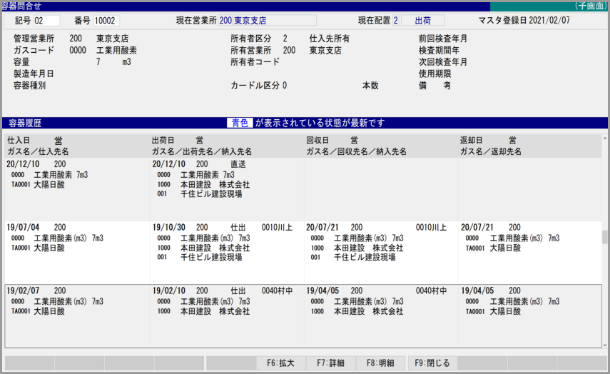Click the 工業用酸素 gas name in header info

(116, 50)
